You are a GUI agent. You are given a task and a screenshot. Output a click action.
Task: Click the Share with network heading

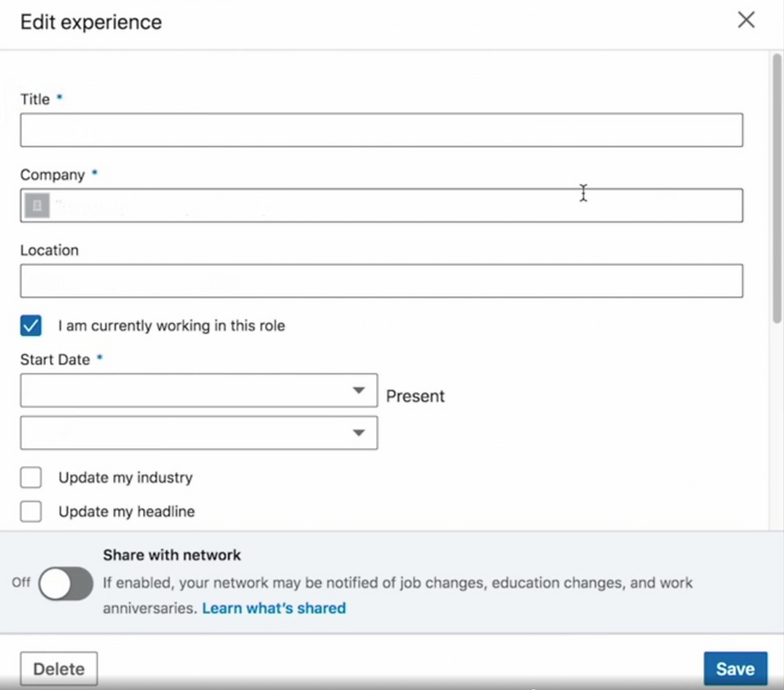(171, 555)
